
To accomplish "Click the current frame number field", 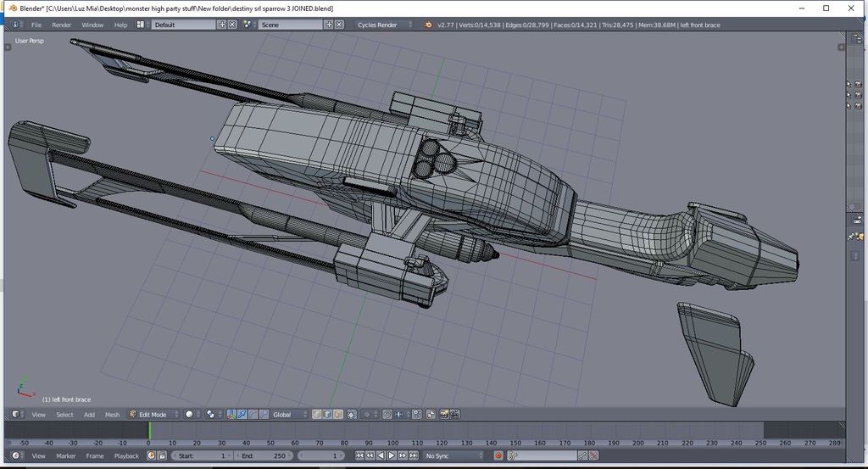I will (321, 455).
